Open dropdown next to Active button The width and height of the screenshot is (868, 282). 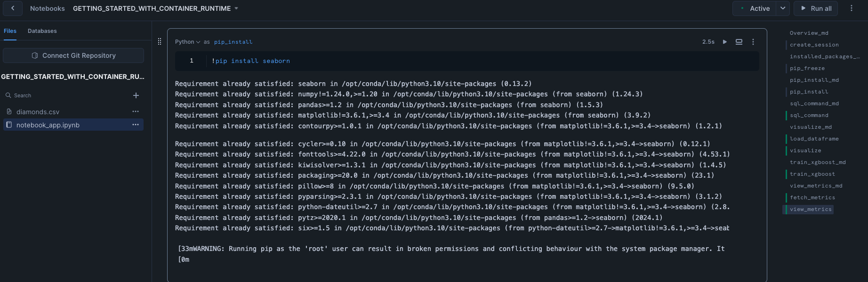pyautogui.click(x=783, y=8)
